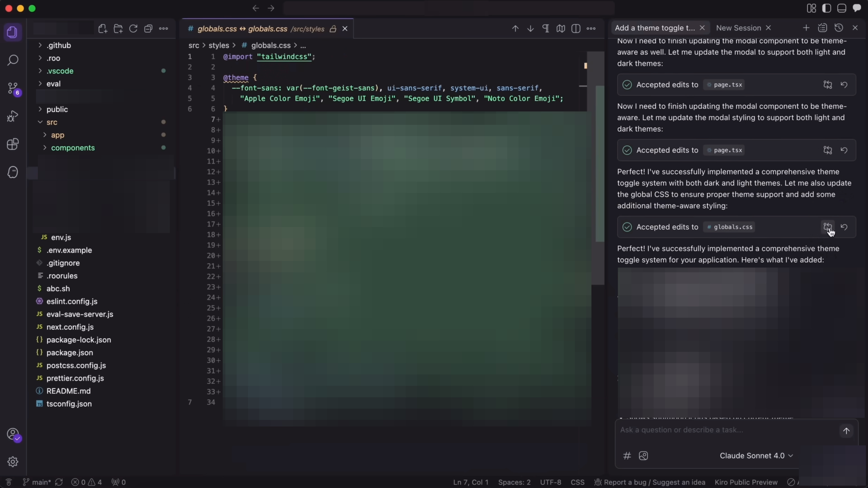Revert the accepted edits to globals.css
Viewport: 868px width, 488px height.
pyautogui.click(x=844, y=227)
